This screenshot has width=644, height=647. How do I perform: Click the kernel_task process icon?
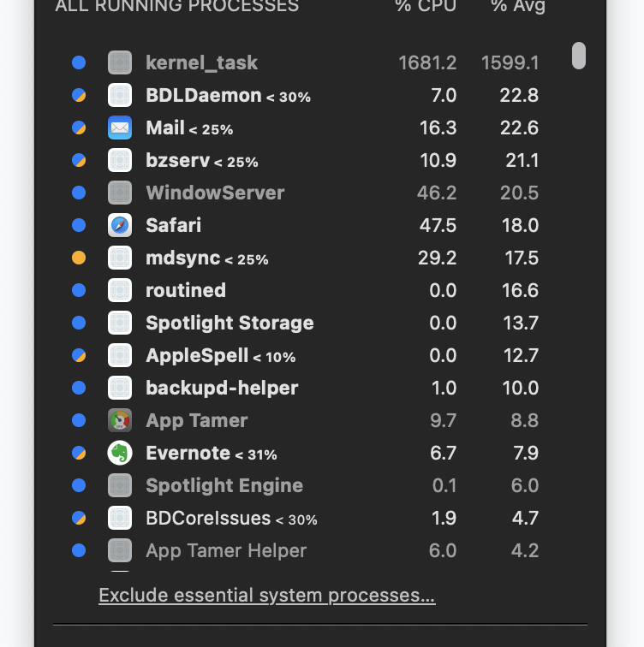[120, 62]
